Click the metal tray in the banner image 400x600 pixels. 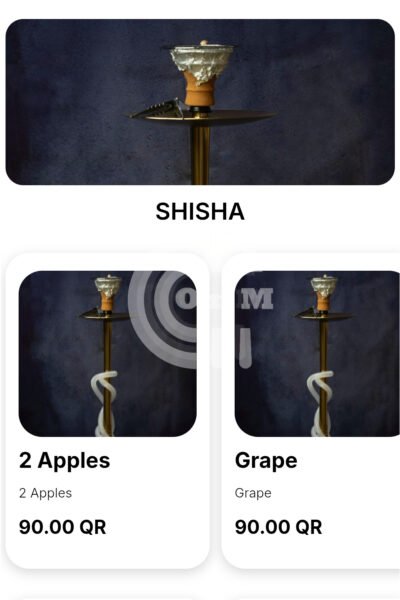coord(203,116)
